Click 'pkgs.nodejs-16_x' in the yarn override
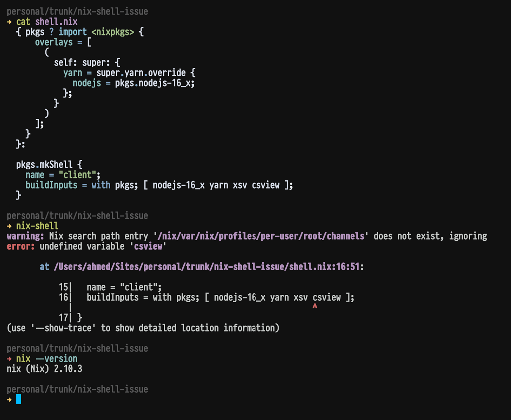Viewport: 511px width, 420px height. click(154, 83)
